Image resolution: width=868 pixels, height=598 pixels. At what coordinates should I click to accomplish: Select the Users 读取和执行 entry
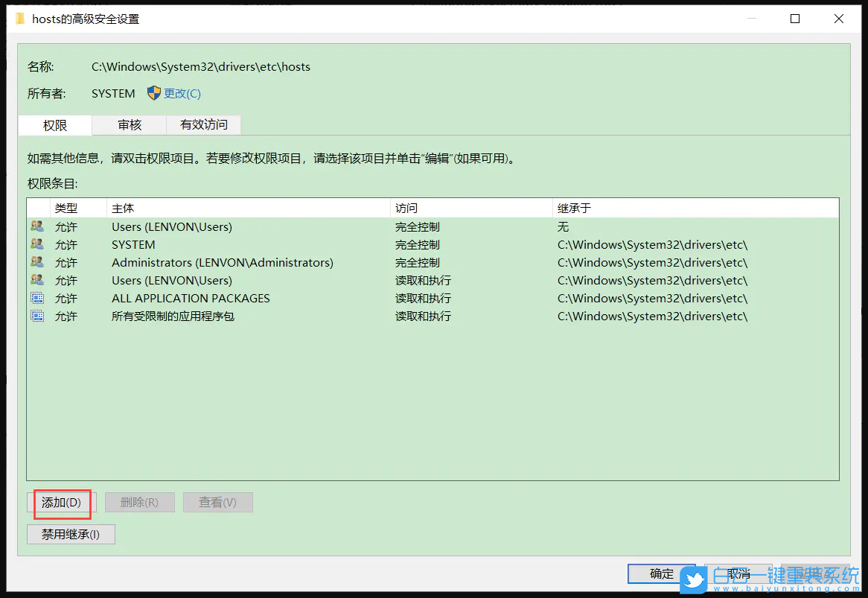point(223,280)
